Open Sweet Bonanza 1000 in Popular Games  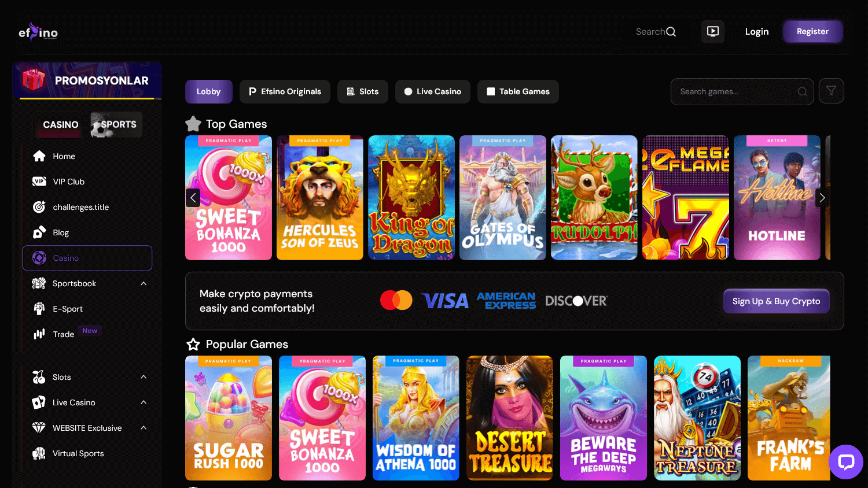point(322,418)
